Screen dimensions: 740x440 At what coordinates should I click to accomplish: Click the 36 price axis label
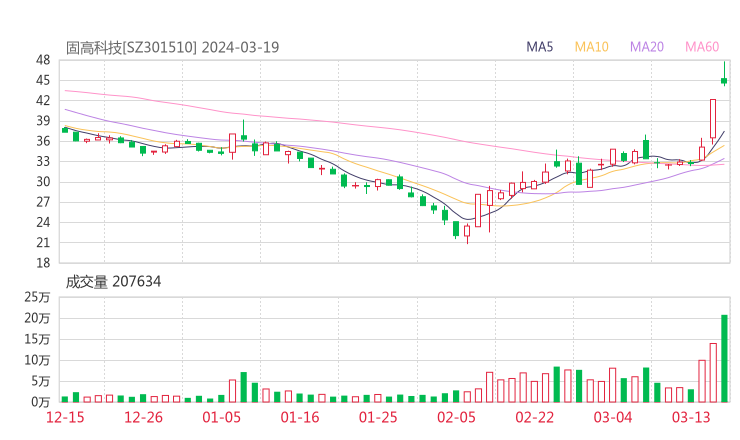(x=43, y=141)
